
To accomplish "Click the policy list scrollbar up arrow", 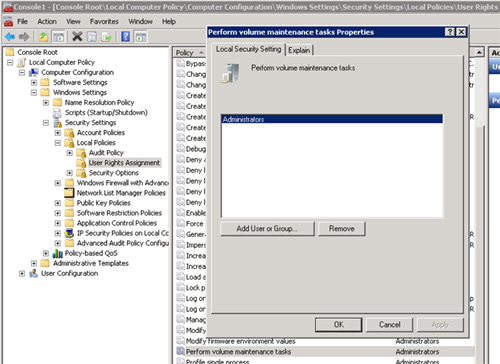I will point(479,52).
